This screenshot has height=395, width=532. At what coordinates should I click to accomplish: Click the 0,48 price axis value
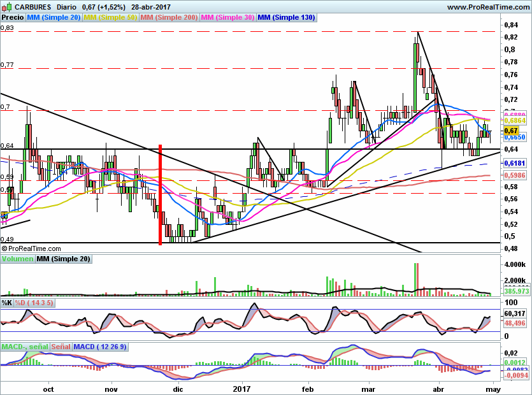pyautogui.click(x=511, y=248)
